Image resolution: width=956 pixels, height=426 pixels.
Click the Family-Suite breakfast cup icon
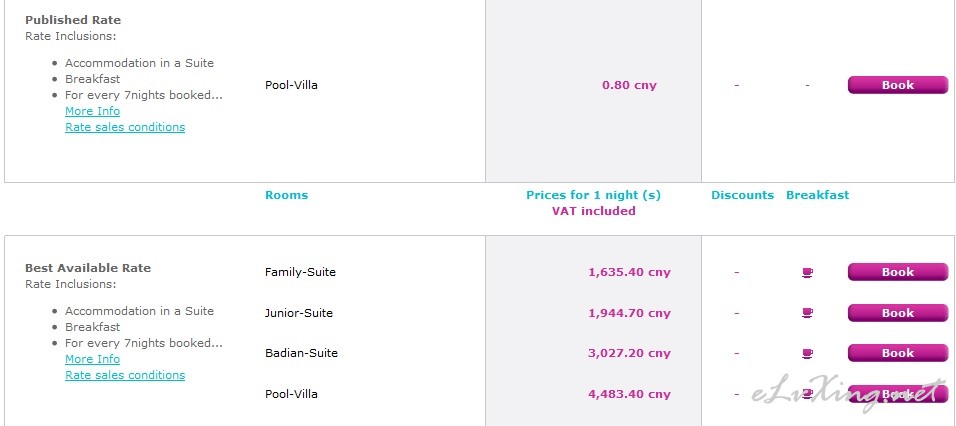pyautogui.click(x=807, y=272)
